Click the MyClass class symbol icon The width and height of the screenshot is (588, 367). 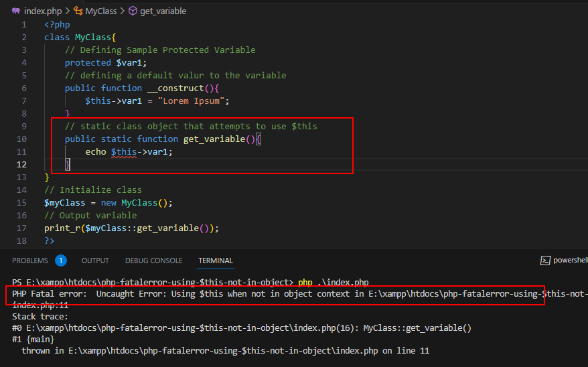(78, 11)
